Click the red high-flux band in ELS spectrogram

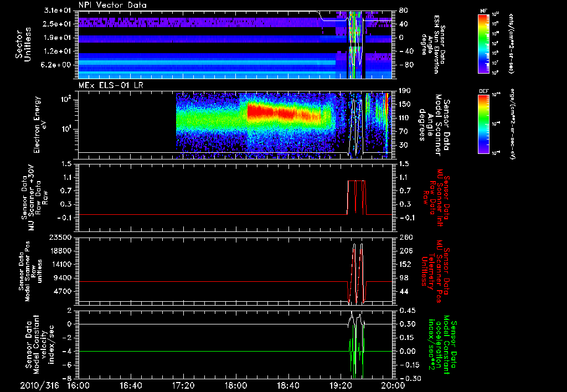pos(284,112)
